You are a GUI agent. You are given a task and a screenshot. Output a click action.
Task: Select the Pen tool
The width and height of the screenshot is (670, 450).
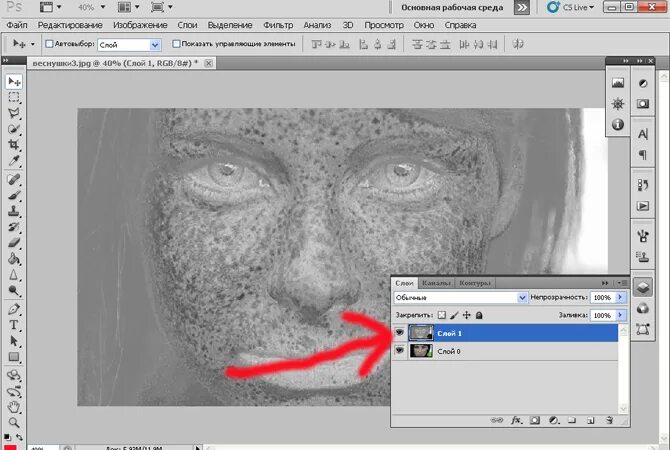pyautogui.click(x=14, y=309)
